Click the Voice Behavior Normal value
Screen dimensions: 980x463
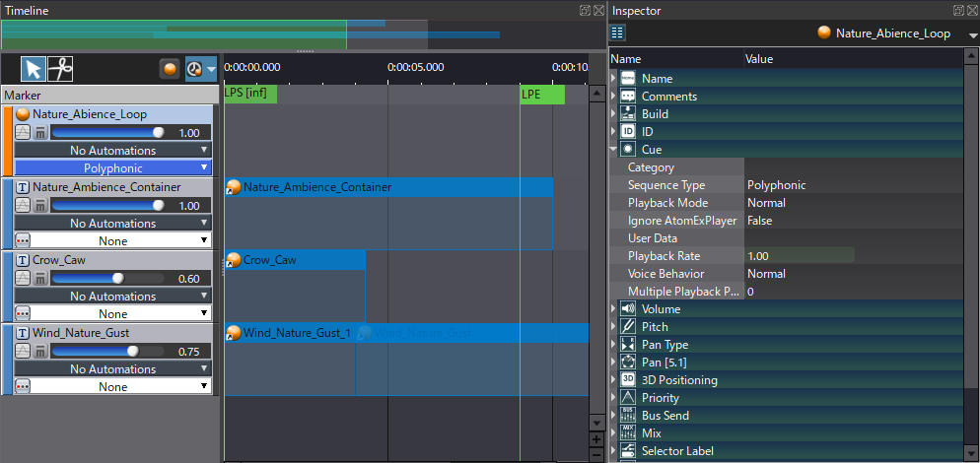766,274
